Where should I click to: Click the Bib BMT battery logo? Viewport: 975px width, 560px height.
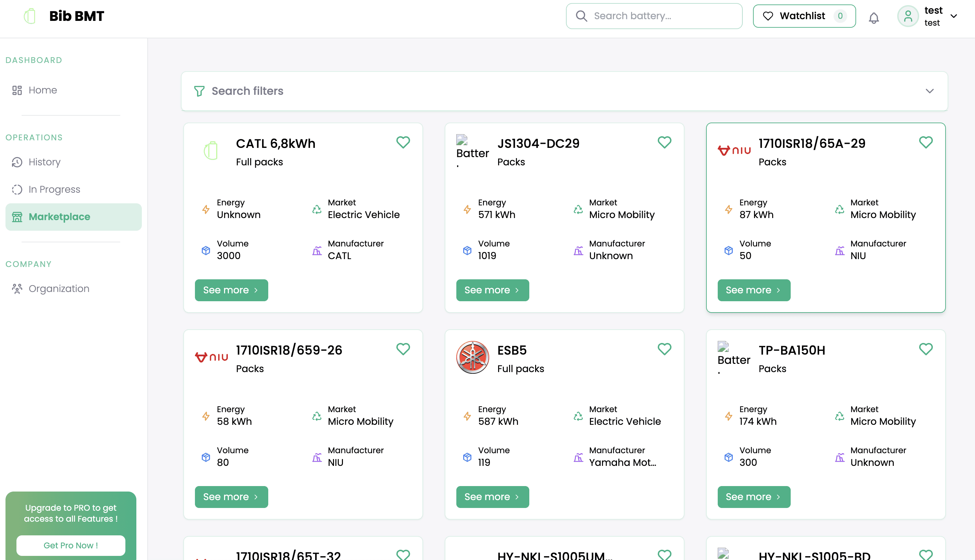point(30,16)
